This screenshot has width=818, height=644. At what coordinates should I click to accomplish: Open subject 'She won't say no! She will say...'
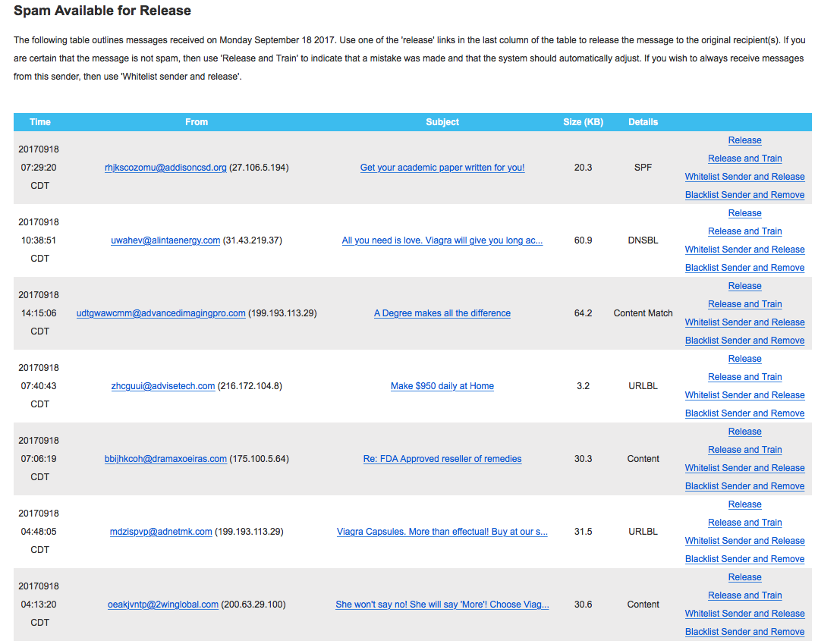(442, 605)
